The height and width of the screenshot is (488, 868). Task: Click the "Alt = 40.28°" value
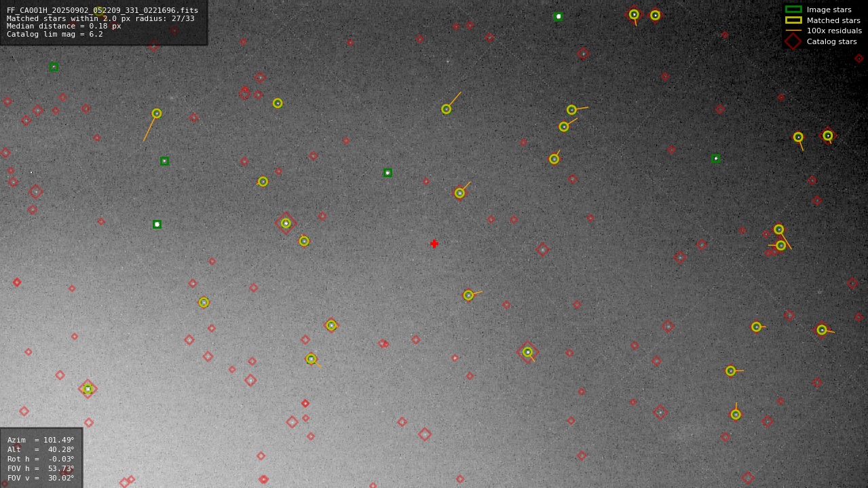(41, 449)
